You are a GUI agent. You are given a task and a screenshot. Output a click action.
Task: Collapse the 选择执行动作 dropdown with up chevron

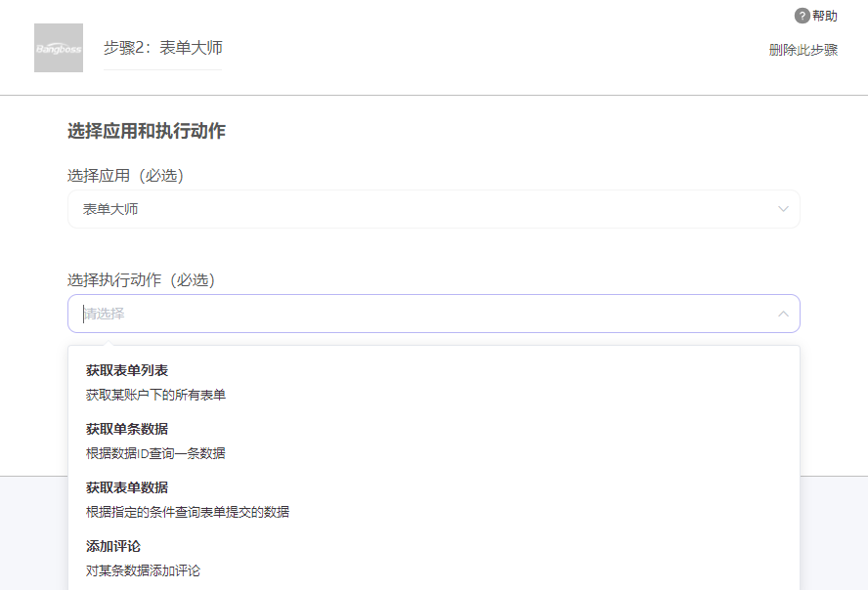tap(783, 314)
